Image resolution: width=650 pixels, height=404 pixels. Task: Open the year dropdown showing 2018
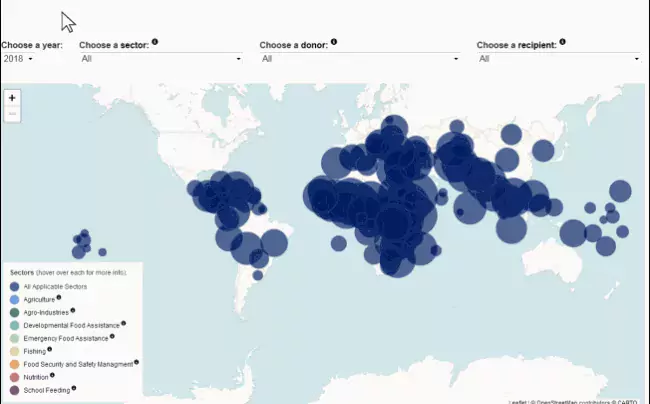[x=18, y=59]
